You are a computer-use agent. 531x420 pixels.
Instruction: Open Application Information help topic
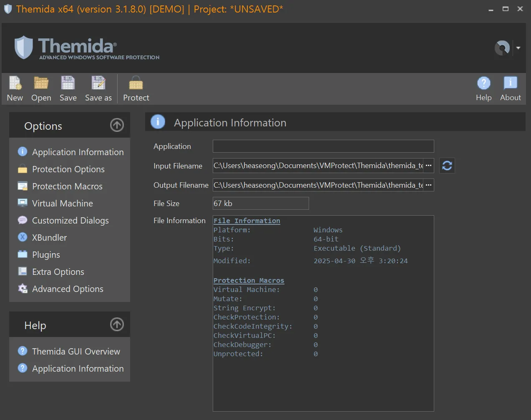[x=70, y=368]
